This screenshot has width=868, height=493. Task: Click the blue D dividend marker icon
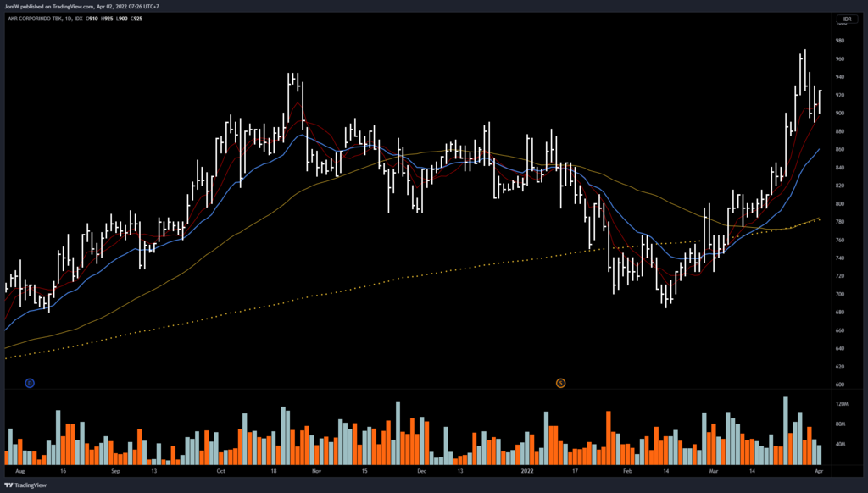point(31,383)
